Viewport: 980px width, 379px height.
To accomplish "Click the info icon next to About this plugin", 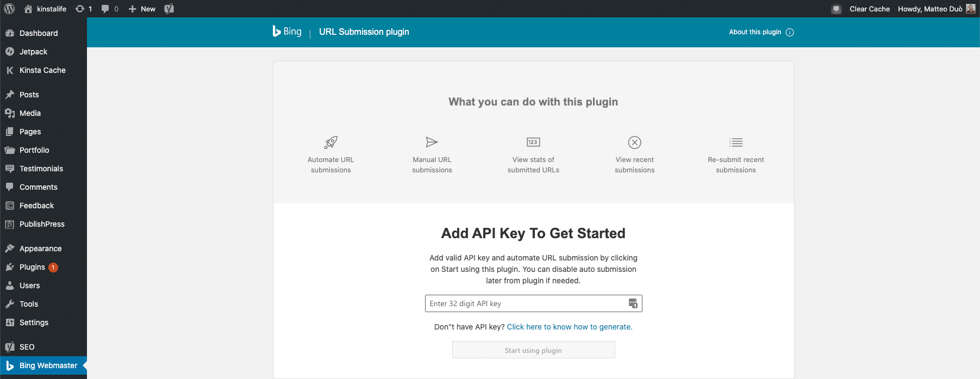I will pyautogui.click(x=789, y=32).
